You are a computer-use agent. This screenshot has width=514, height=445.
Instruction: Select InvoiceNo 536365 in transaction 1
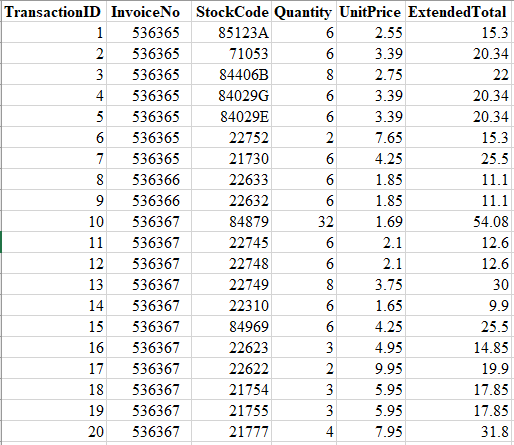coord(149,33)
